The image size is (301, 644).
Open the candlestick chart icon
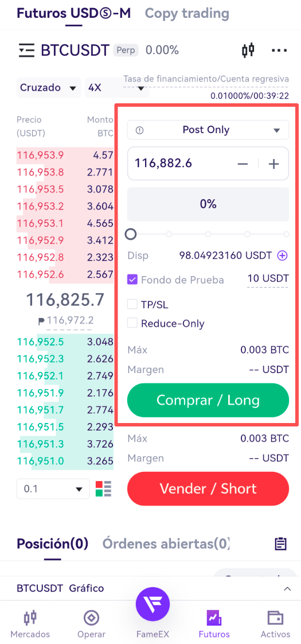(x=248, y=51)
